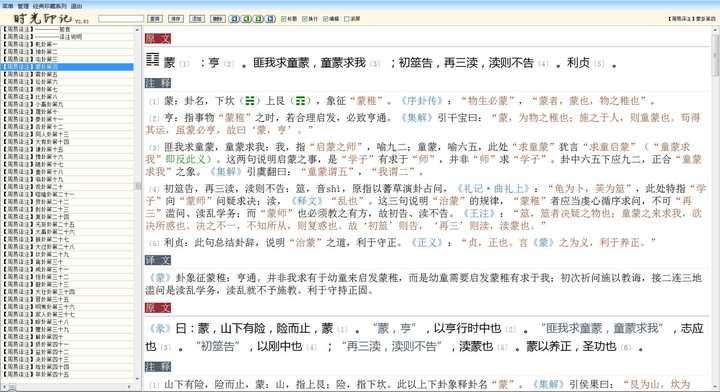Select the 履卦第十 list entry
Viewport: 720px width, 392px height.
(x=67, y=112)
